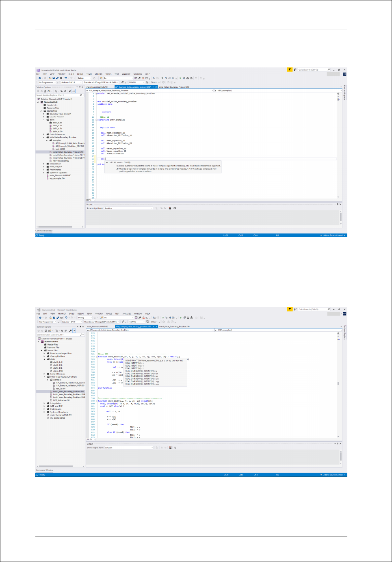Click the Start (green play) icon in upper screenshot
The height and width of the screenshot is (562, 392).
click(180, 78)
